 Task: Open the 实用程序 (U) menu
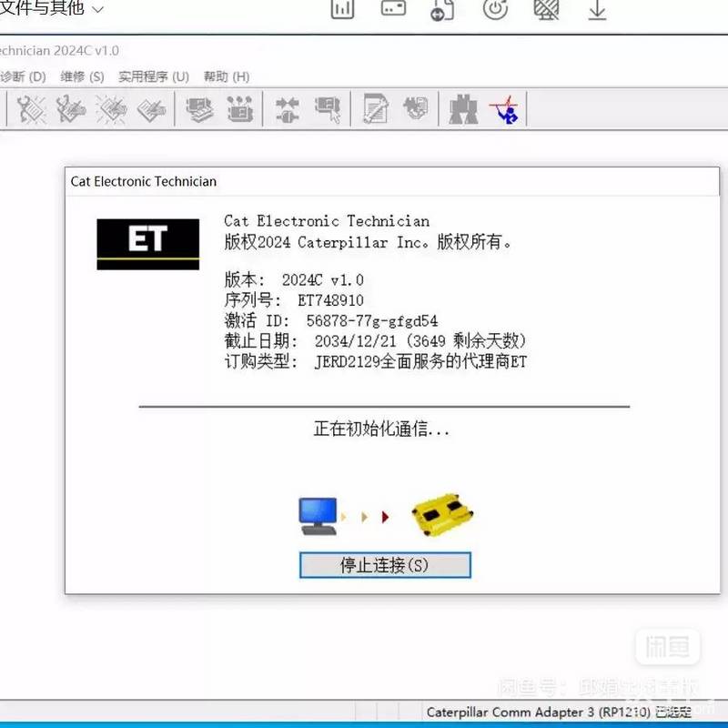[x=153, y=76]
